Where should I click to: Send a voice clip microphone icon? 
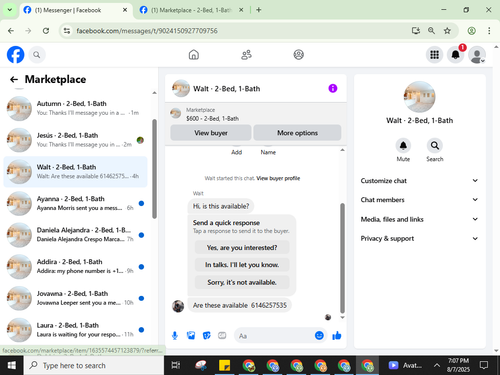click(x=175, y=336)
